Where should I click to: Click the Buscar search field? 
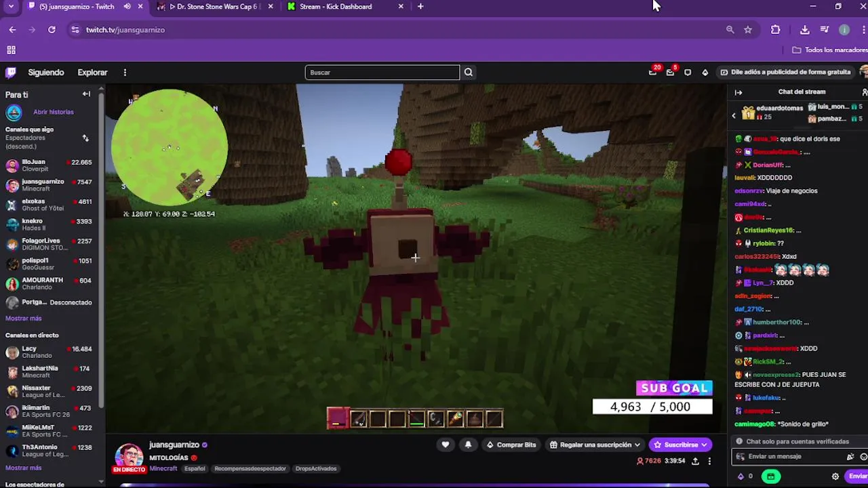click(x=382, y=73)
